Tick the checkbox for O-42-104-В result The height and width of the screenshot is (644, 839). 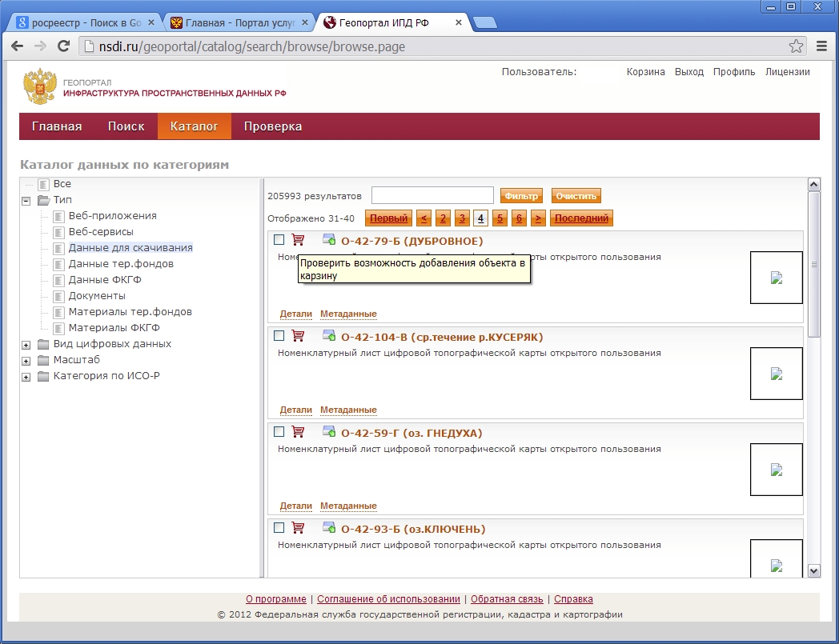tap(279, 336)
